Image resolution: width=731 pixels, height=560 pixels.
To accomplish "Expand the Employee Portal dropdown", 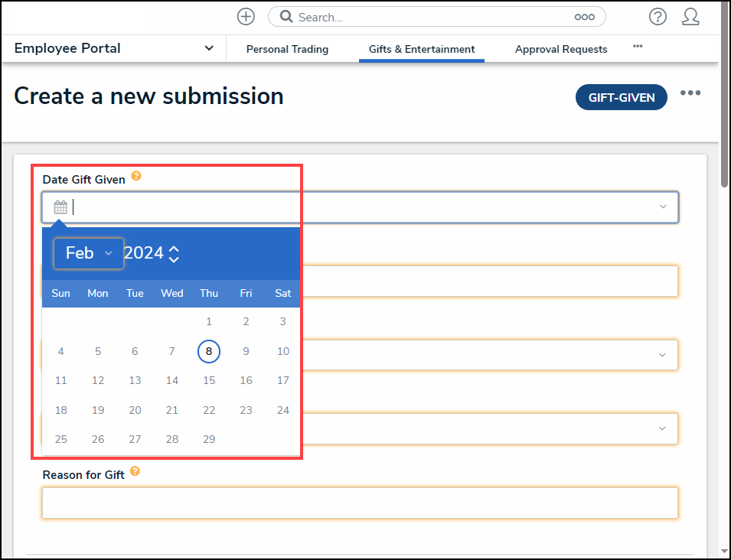I will 209,48.
